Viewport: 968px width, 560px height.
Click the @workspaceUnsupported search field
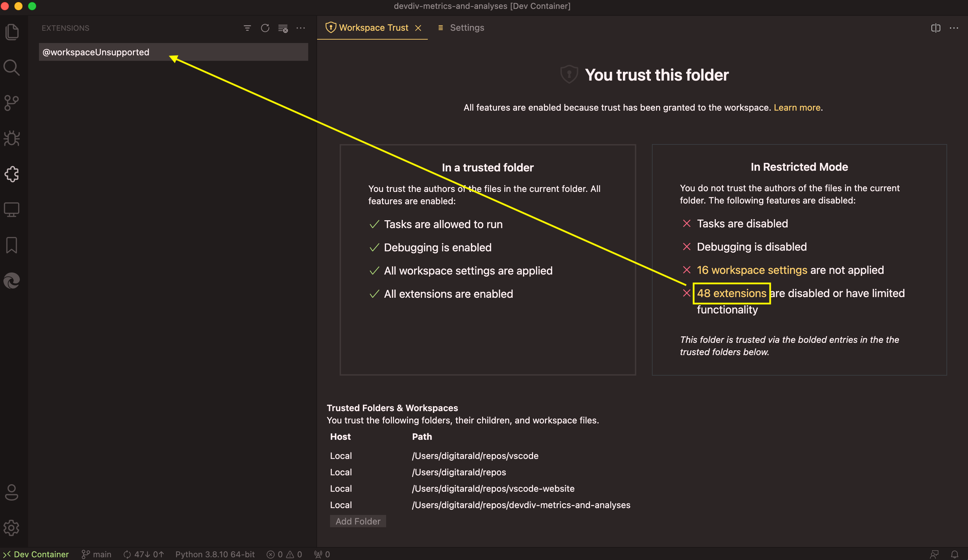click(173, 52)
